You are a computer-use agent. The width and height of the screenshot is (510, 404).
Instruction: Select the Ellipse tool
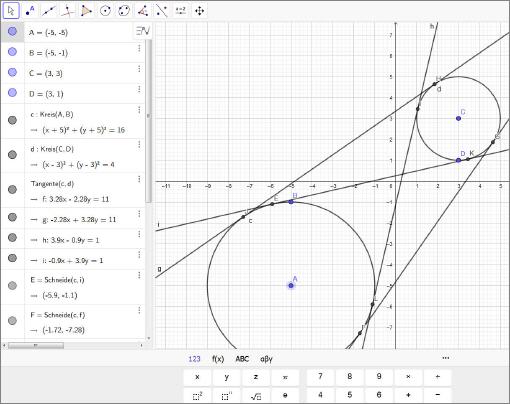pos(124,11)
